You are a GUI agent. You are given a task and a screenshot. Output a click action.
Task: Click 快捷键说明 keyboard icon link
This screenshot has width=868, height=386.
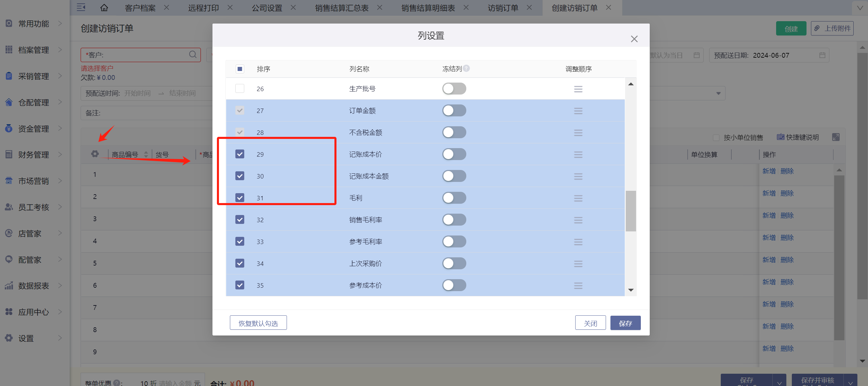point(798,137)
